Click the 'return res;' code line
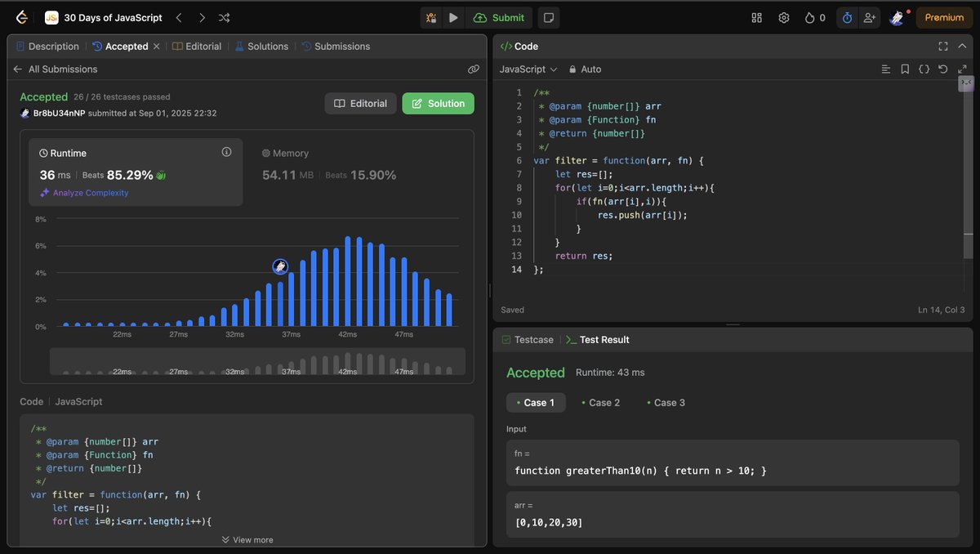 coord(583,256)
